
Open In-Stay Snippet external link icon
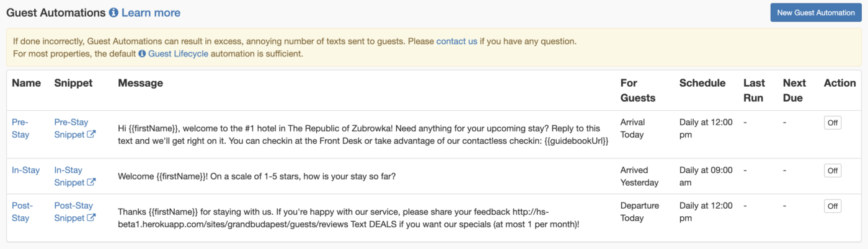[x=92, y=182]
